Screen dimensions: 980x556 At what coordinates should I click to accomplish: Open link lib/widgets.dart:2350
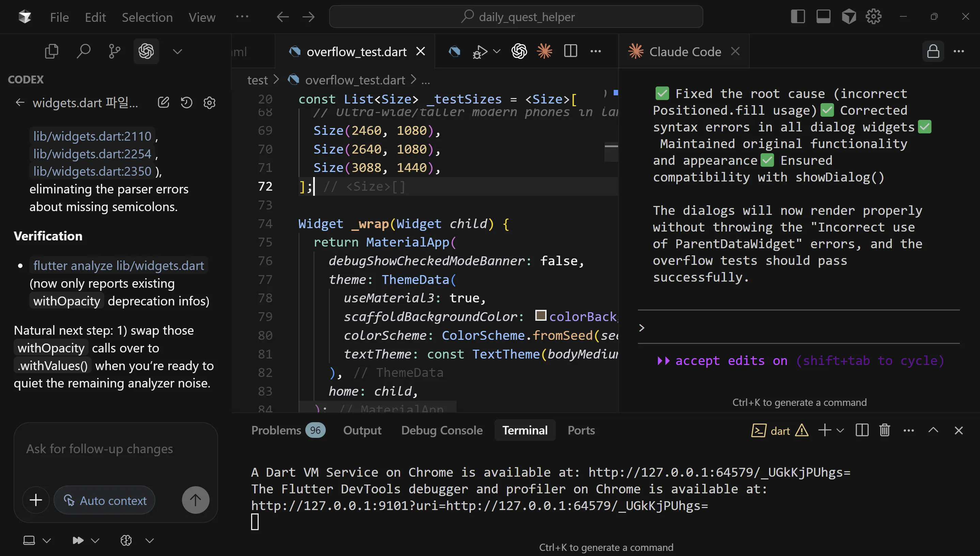(x=92, y=171)
